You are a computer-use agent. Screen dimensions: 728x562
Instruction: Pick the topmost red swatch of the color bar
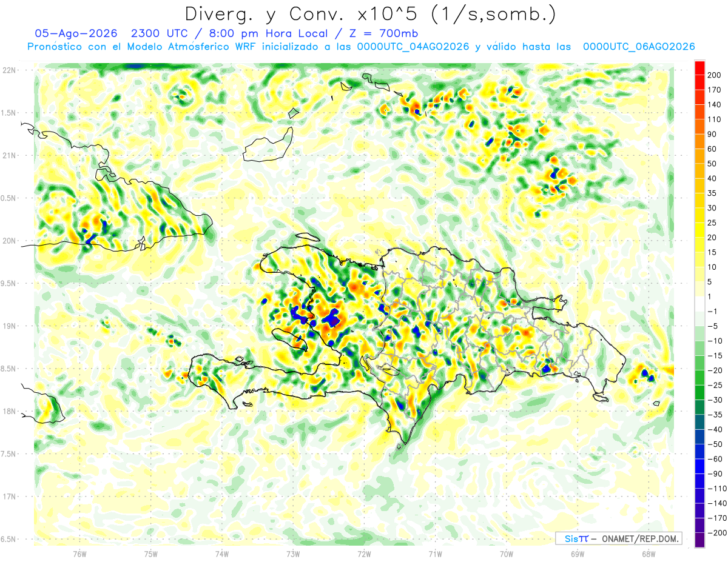699,68
